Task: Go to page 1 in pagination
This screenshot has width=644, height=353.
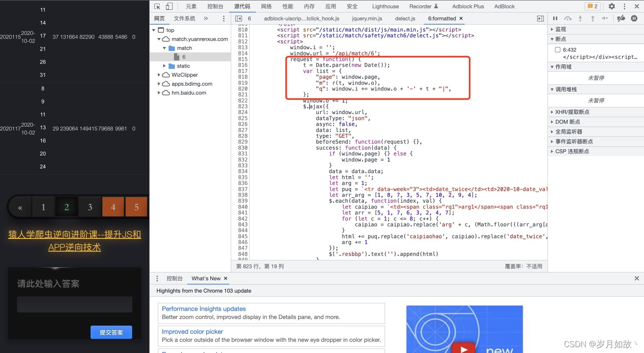Action: coord(43,207)
